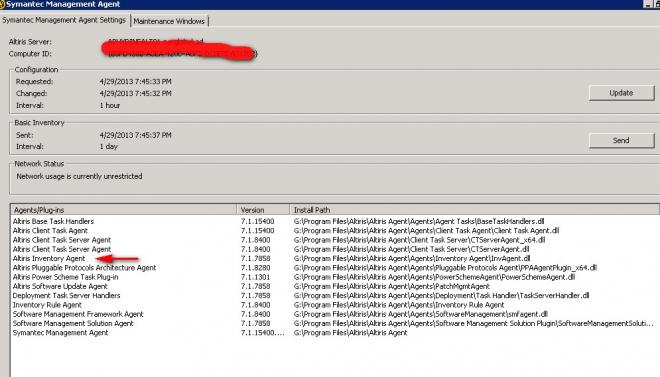This screenshot has width=660, height=377.
Task: Click the PowerSchemeAgent.dll install path
Action: pos(434,277)
